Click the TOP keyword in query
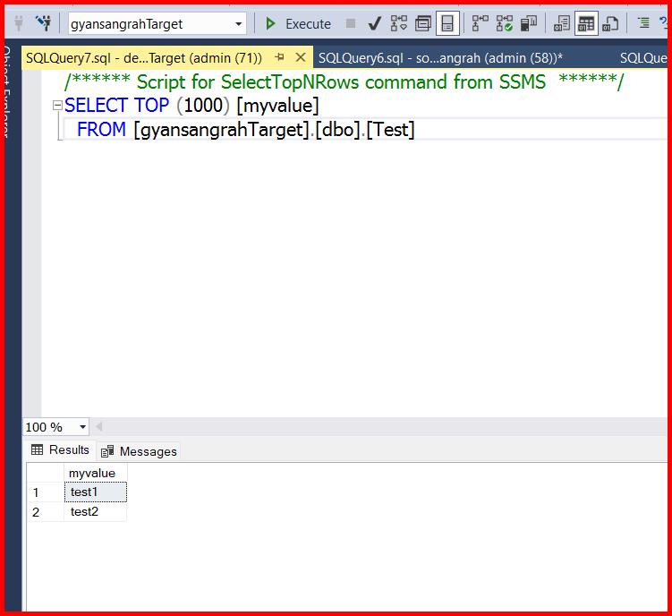Image resolution: width=672 pixels, height=616 pixels. [x=152, y=106]
